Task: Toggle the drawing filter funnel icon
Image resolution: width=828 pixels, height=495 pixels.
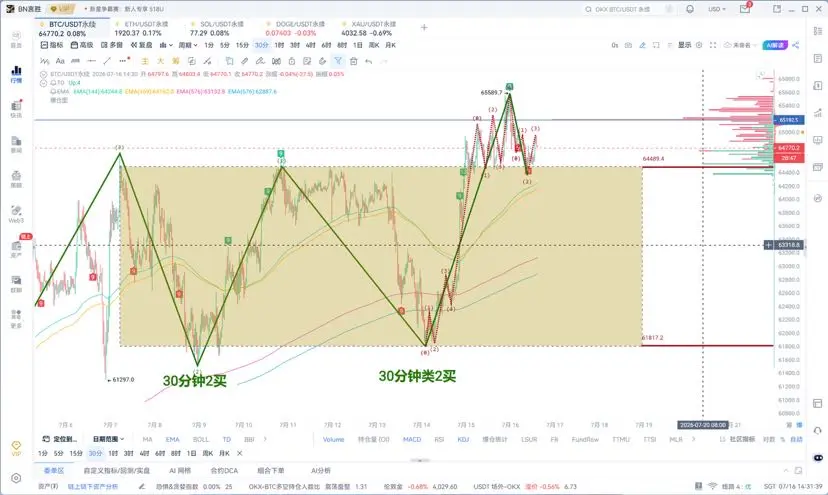Action: [338, 61]
